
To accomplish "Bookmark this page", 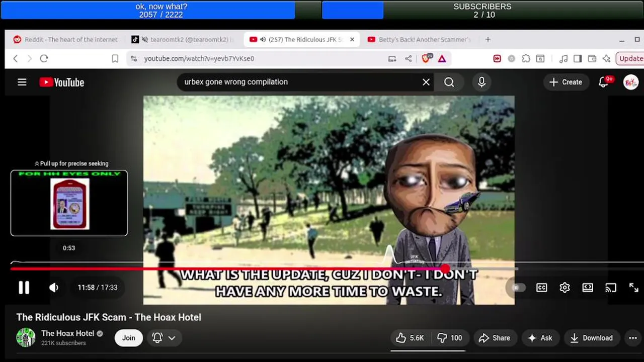I will click(x=115, y=59).
